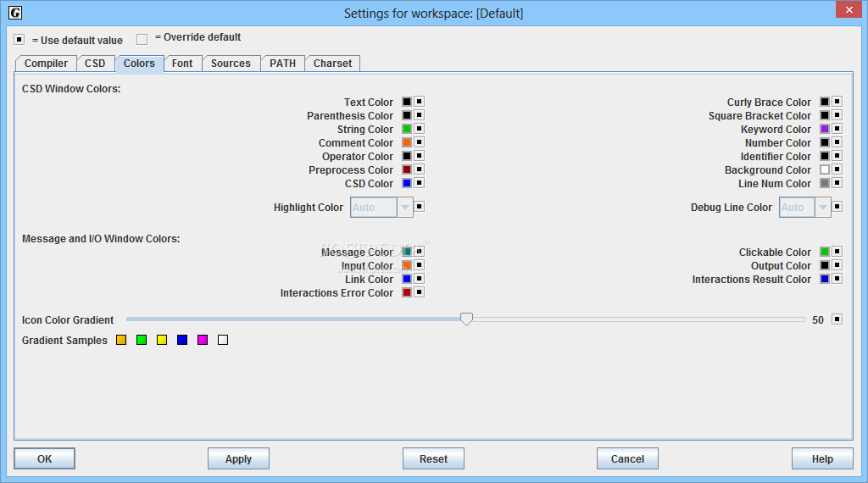Screen dimensions: 868x483
Task: Toggle default checkbox for Text Color
Action: 419,102
